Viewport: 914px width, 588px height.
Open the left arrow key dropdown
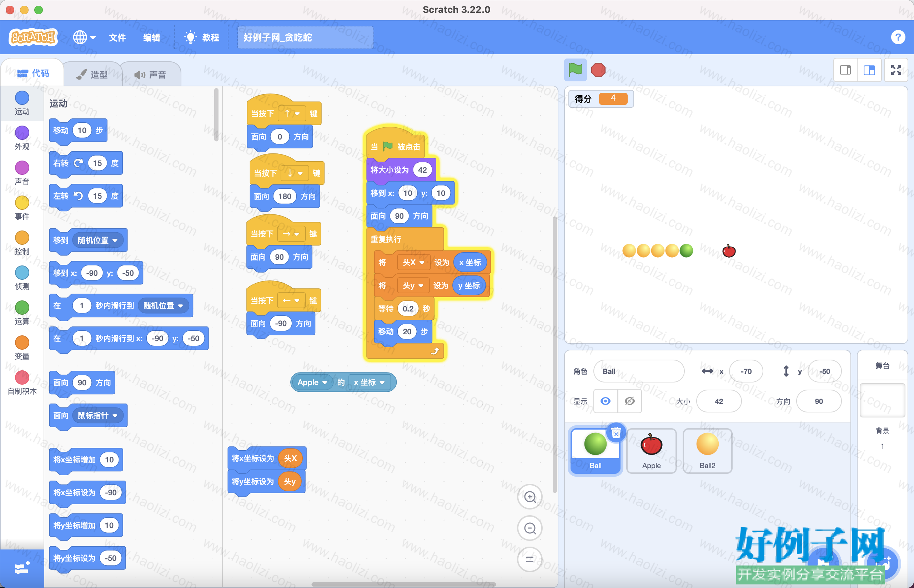(291, 300)
